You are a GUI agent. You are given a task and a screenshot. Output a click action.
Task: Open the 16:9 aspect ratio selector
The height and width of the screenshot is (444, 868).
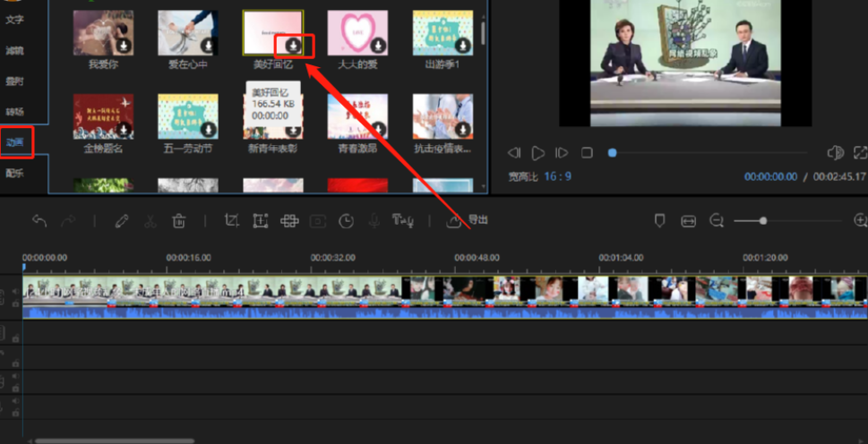[x=557, y=176]
